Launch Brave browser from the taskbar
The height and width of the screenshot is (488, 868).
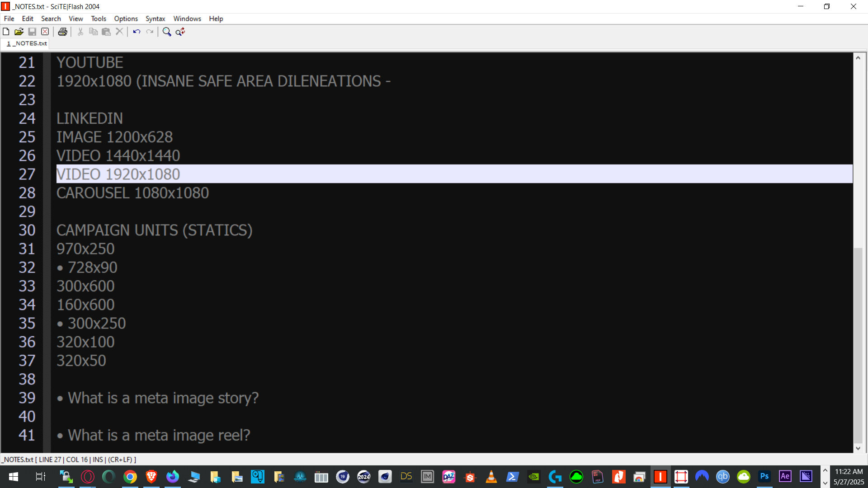coord(151,477)
